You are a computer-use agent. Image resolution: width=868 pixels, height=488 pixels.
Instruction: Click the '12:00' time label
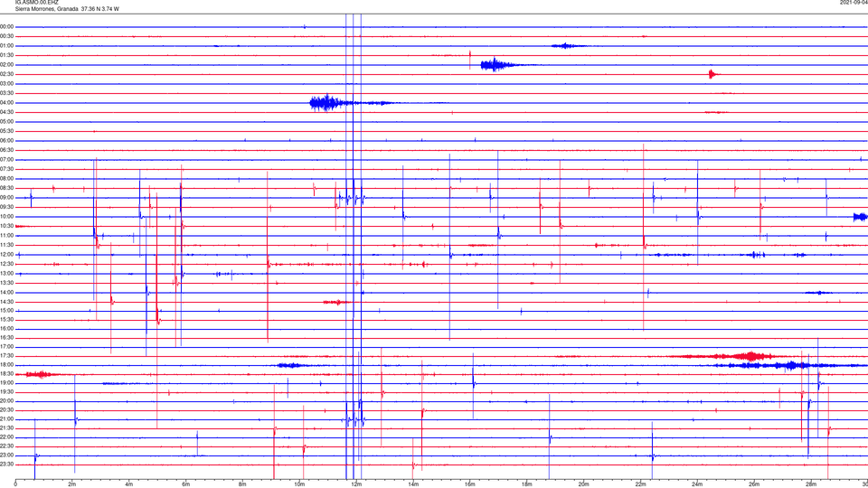pos(7,255)
